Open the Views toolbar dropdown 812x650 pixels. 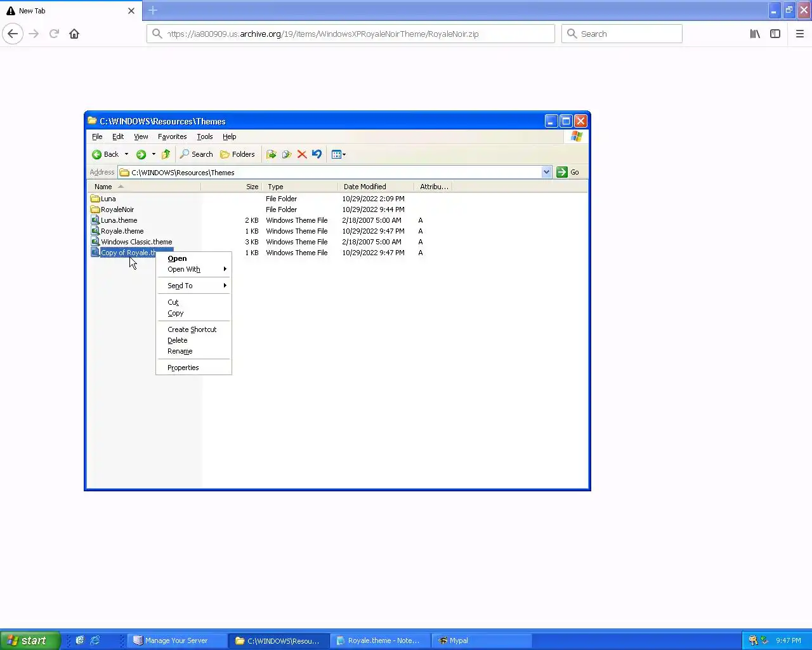(x=339, y=154)
